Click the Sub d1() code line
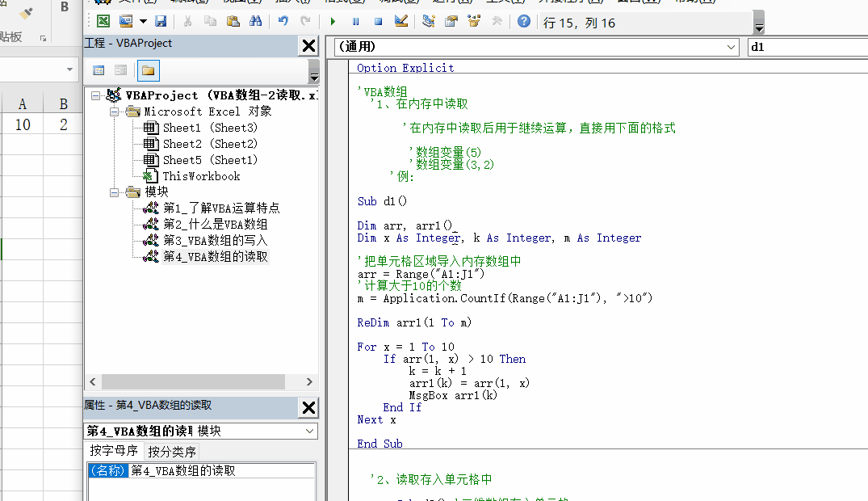 point(382,201)
